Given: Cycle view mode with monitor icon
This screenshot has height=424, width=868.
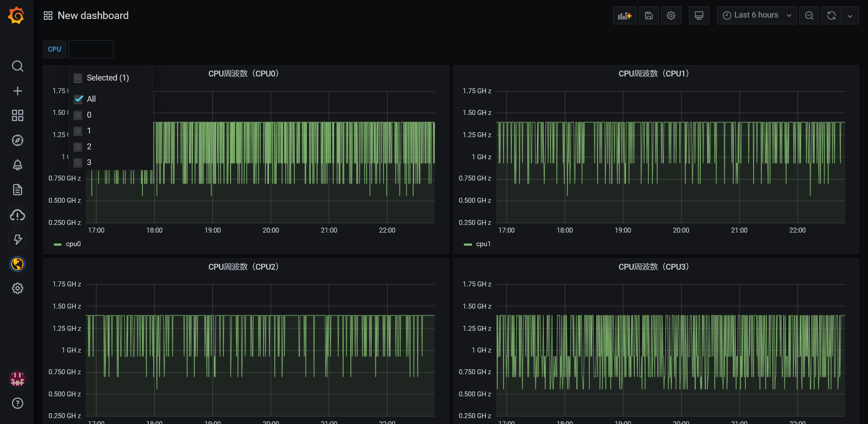Looking at the screenshot, I should [x=698, y=15].
